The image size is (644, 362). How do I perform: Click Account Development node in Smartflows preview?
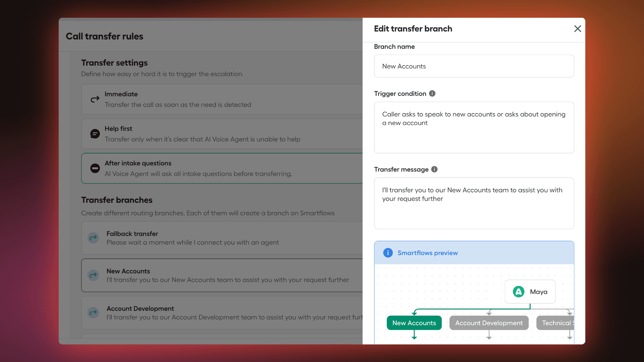(489, 323)
